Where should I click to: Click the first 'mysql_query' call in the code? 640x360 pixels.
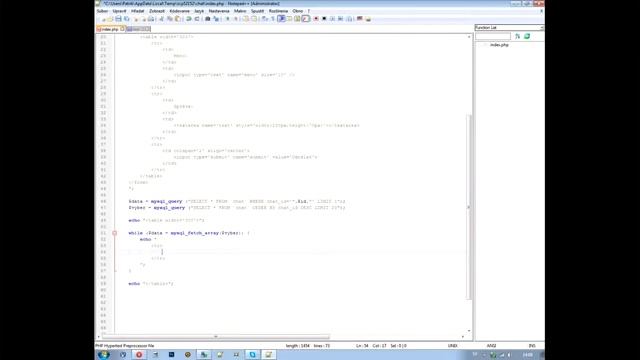(167, 201)
